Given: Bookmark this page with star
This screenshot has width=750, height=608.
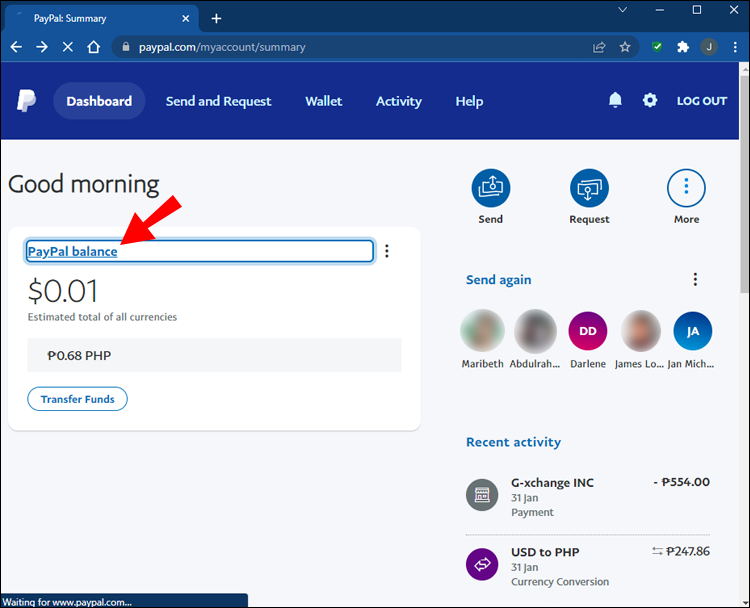Looking at the screenshot, I should pos(625,47).
